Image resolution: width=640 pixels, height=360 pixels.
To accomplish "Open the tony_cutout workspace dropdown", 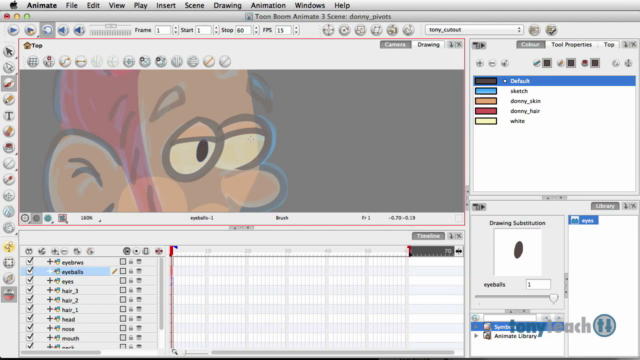I will [x=474, y=30].
